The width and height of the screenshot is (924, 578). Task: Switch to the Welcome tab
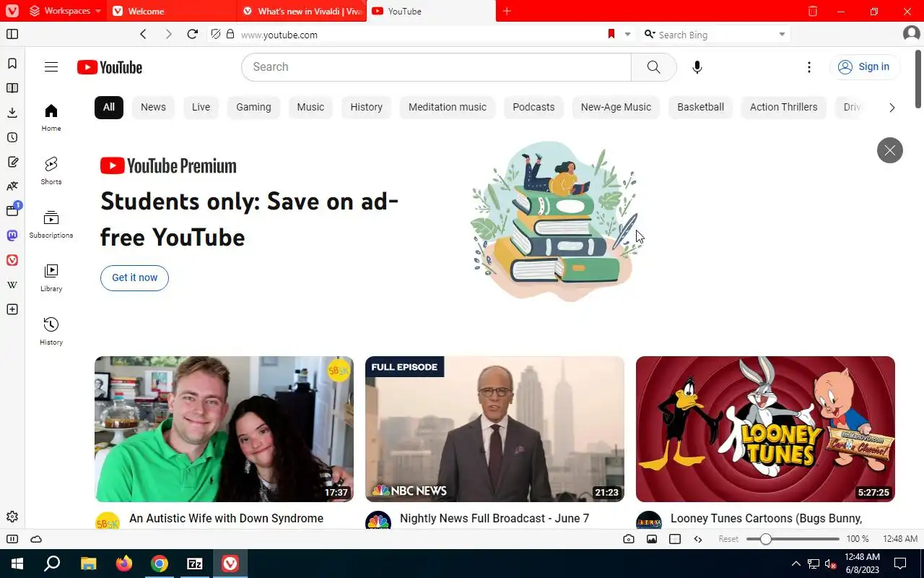click(172, 11)
